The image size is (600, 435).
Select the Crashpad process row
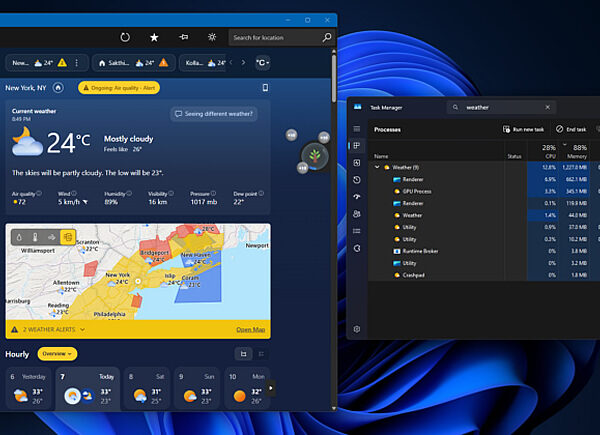point(484,275)
